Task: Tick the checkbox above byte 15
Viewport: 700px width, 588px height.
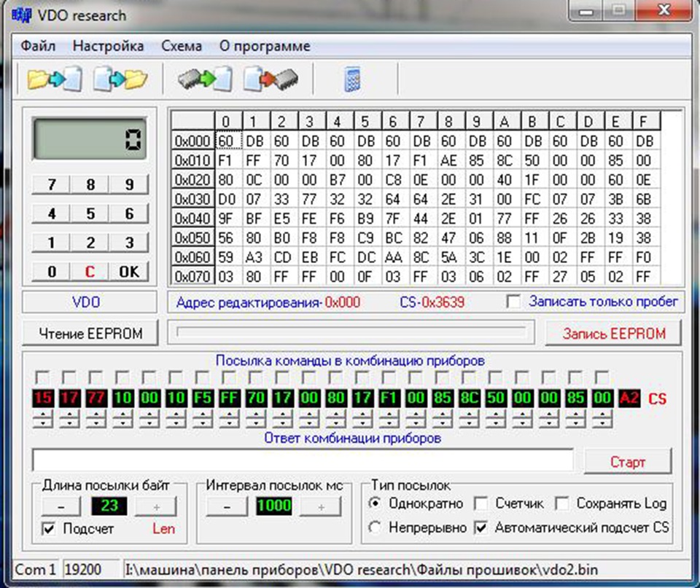Action: coord(42,378)
